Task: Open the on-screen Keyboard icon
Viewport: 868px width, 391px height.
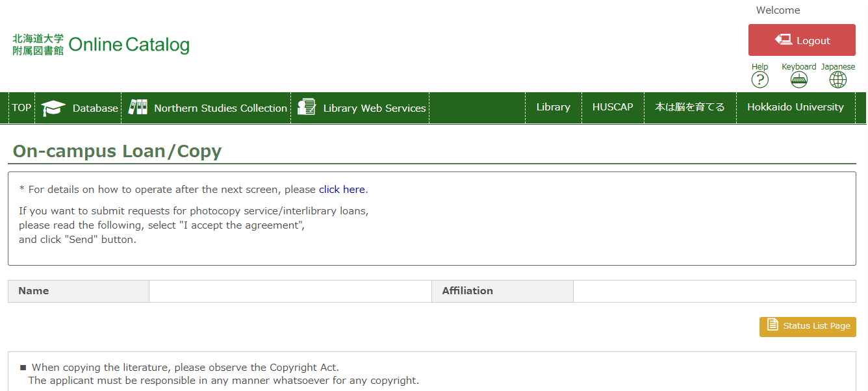Action: coord(798,79)
